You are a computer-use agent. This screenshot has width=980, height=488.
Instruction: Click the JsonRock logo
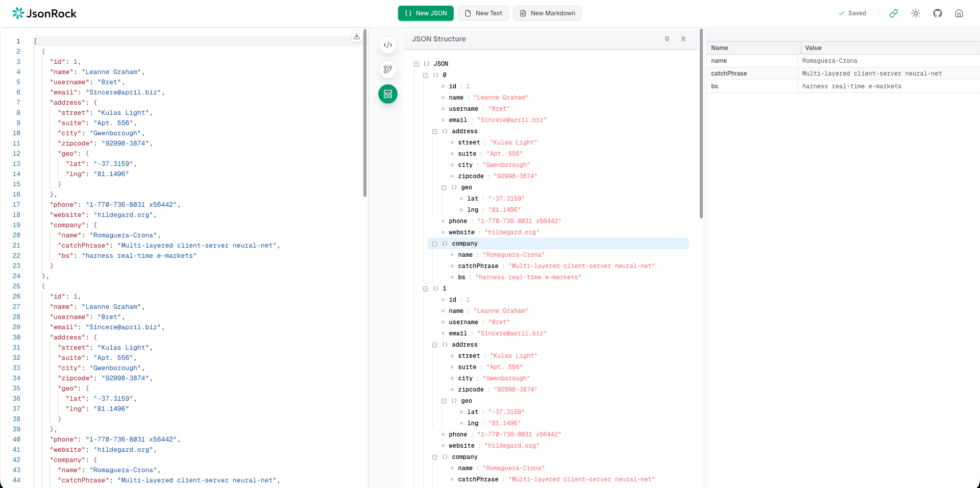(x=44, y=13)
